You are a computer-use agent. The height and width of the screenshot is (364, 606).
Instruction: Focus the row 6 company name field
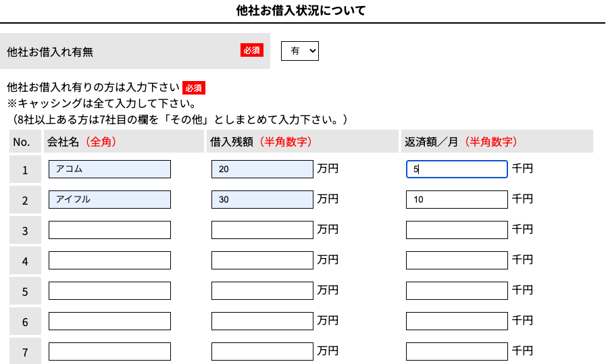point(109,321)
